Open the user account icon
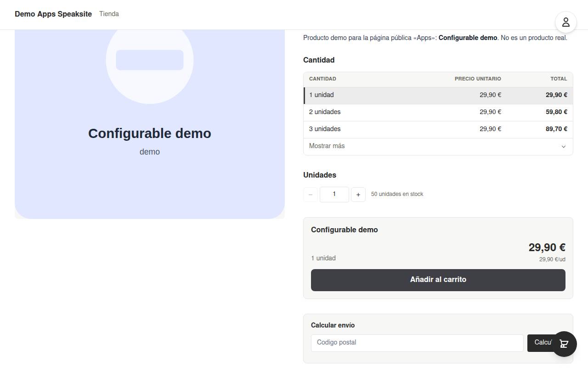The image size is (588, 368). click(565, 22)
